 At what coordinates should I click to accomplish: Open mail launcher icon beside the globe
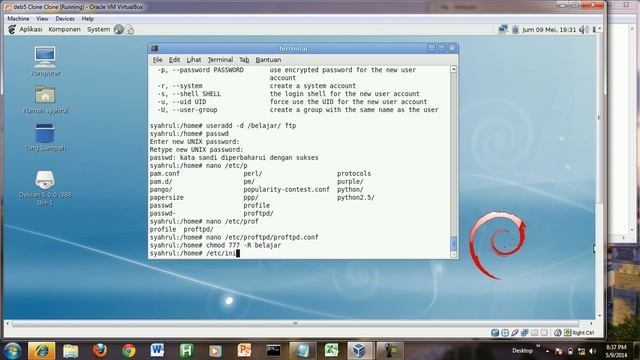click(x=129, y=29)
